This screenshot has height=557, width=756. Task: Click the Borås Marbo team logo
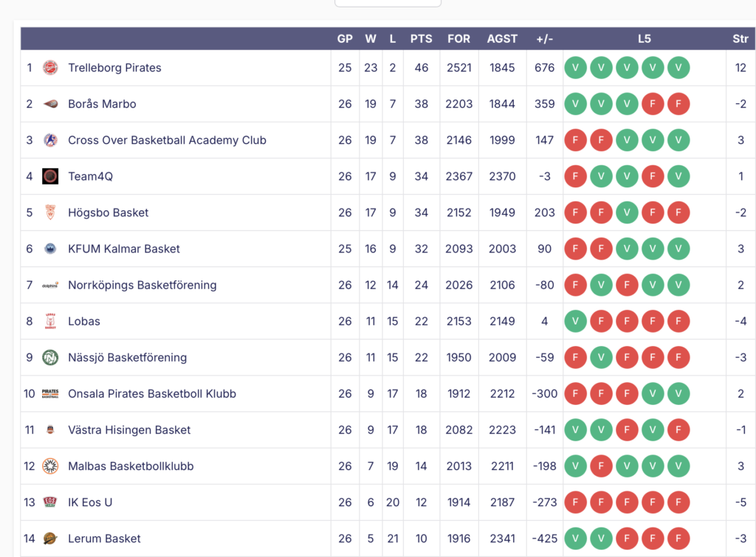(50, 103)
